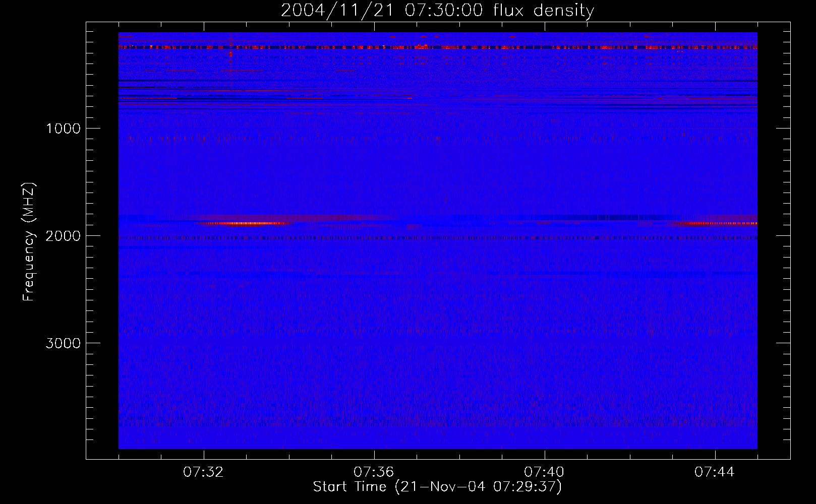Click the 07:36 time tick label
This screenshot has height=504, width=816.
374,472
